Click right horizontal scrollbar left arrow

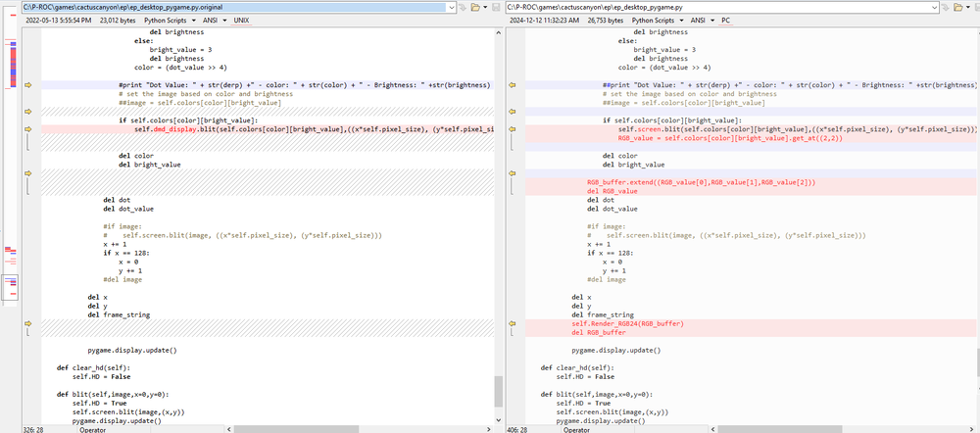[x=712, y=429]
